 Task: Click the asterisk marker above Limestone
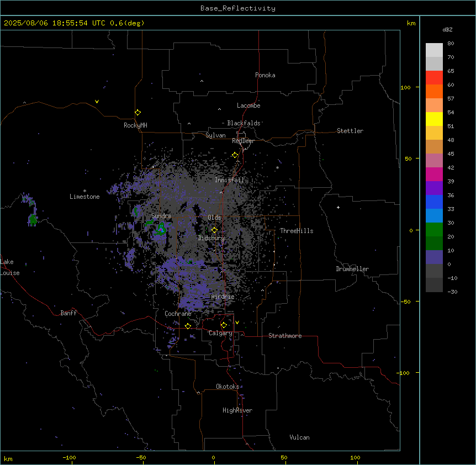pos(84,191)
